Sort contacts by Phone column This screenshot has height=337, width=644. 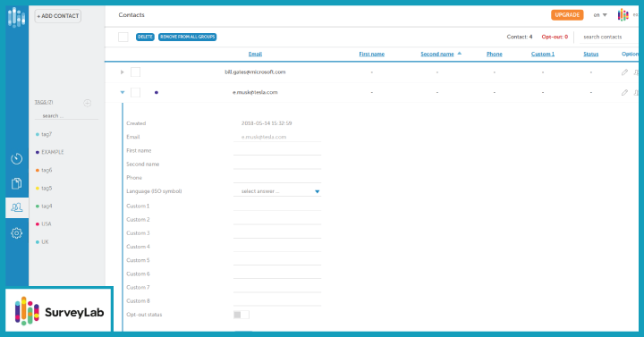click(x=494, y=55)
